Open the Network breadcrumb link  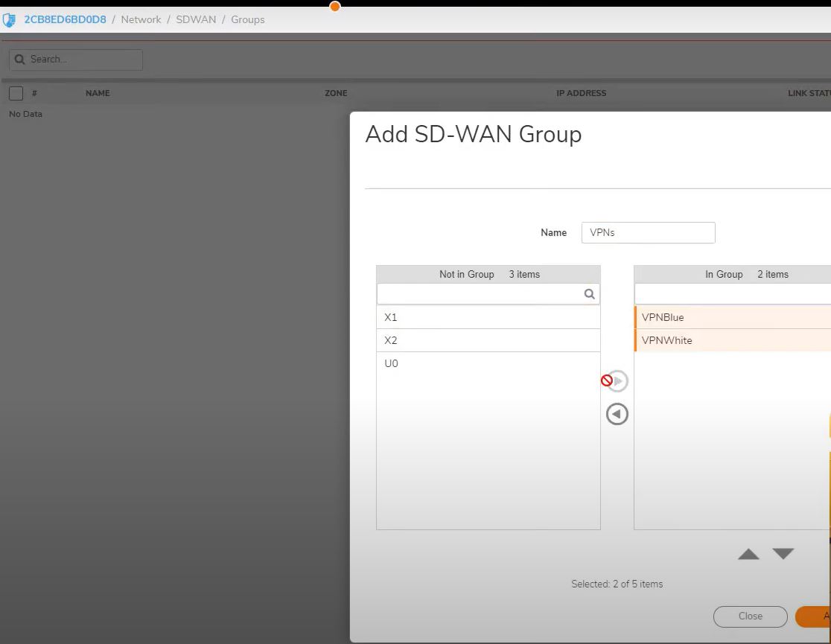141,19
